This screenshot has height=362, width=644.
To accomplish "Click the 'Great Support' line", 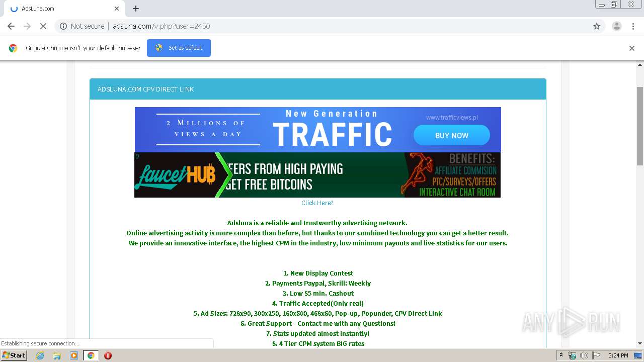I will [x=318, y=323].
